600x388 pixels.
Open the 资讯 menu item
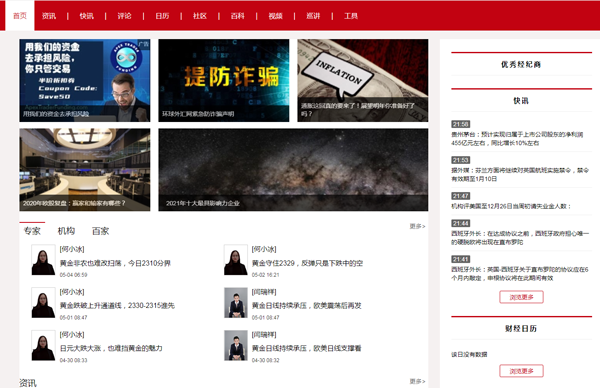[x=49, y=16]
